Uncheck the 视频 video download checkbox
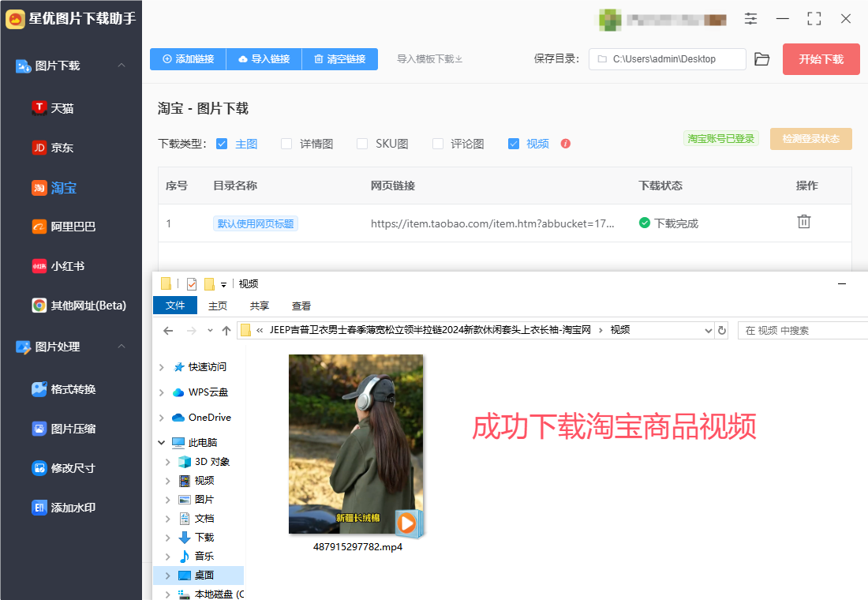The image size is (868, 600). tap(514, 144)
